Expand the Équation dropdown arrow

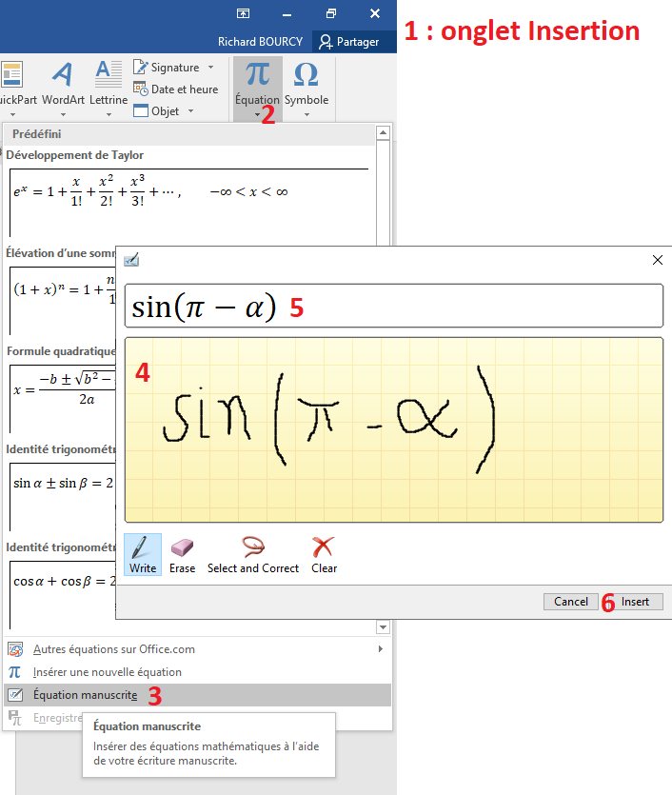tap(257, 115)
